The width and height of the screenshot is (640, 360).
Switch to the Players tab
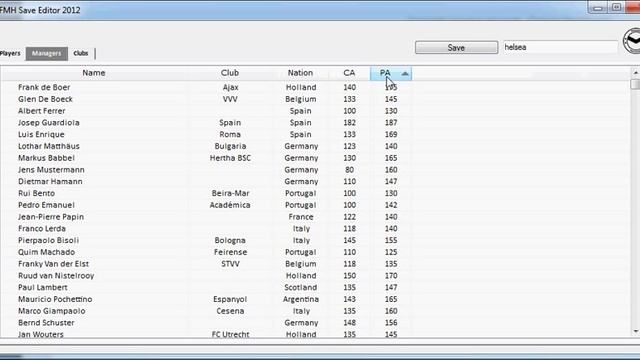tap(10, 53)
